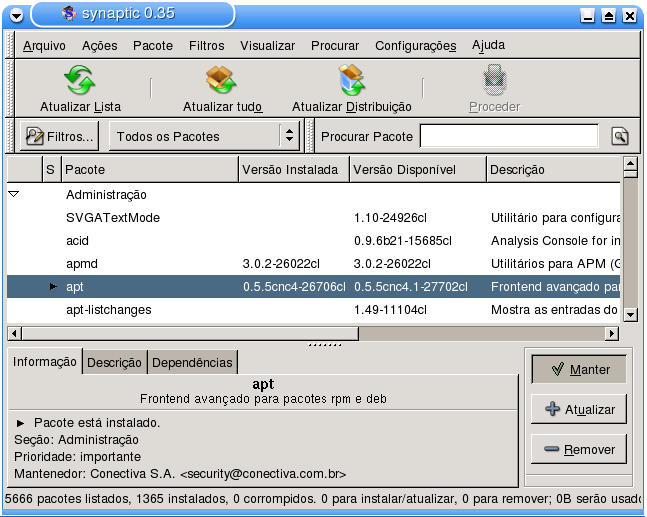Open the Ações menu
This screenshot has height=517, width=647.
pos(99,45)
